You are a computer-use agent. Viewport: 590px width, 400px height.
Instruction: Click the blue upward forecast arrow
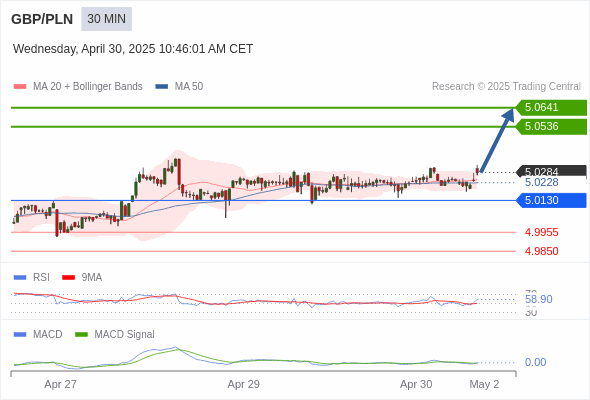point(497,140)
